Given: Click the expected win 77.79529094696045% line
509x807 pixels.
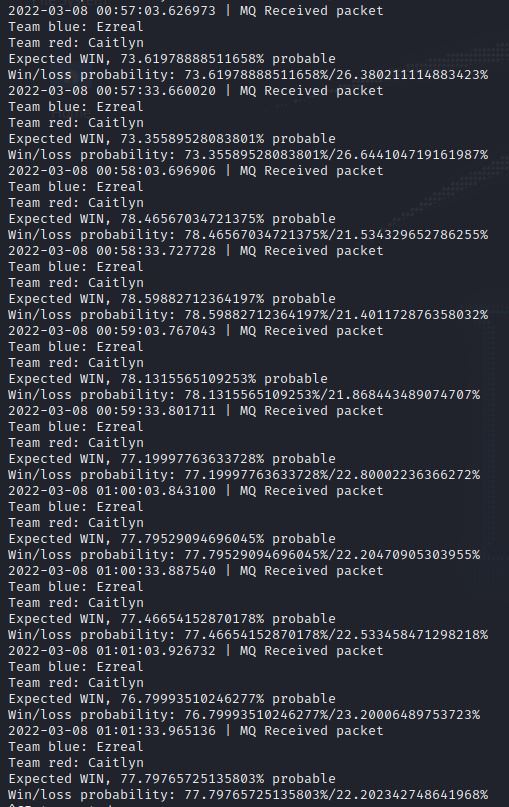Looking at the screenshot, I should [x=172, y=539].
